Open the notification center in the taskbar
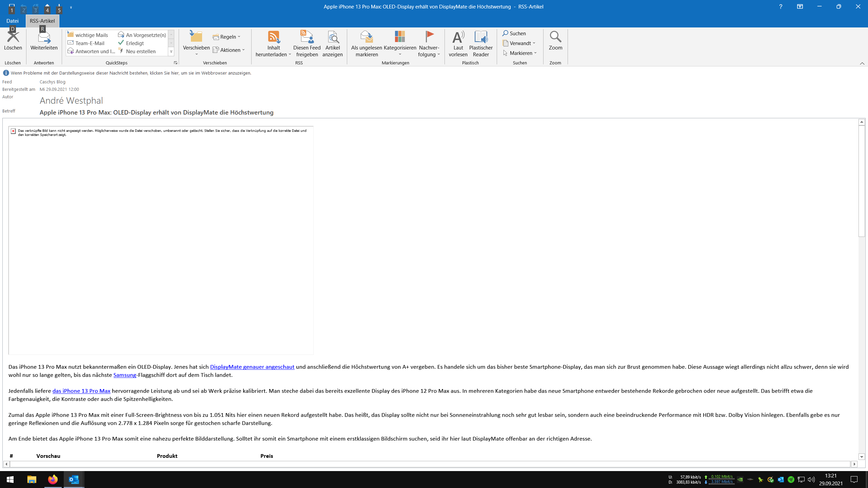The image size is (868, 488). coord(854,480)
